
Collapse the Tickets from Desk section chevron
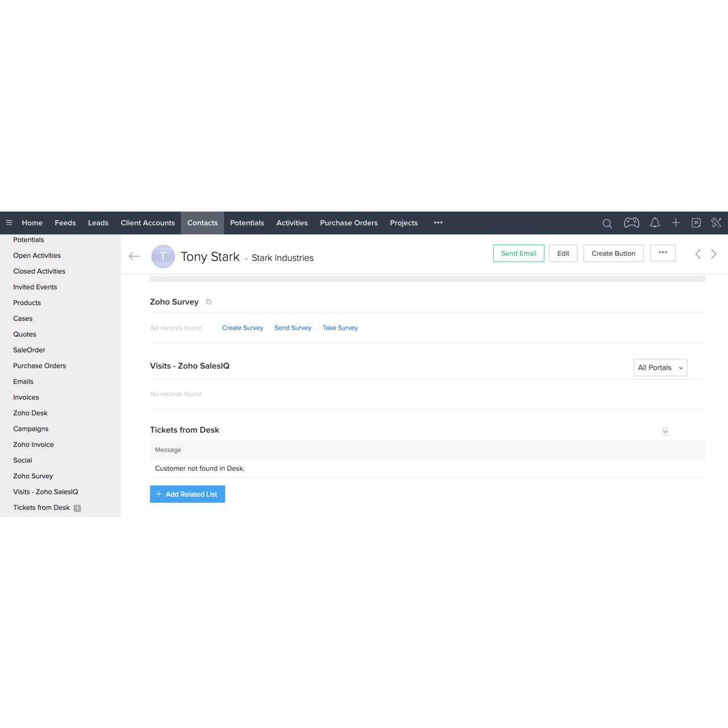665,431
